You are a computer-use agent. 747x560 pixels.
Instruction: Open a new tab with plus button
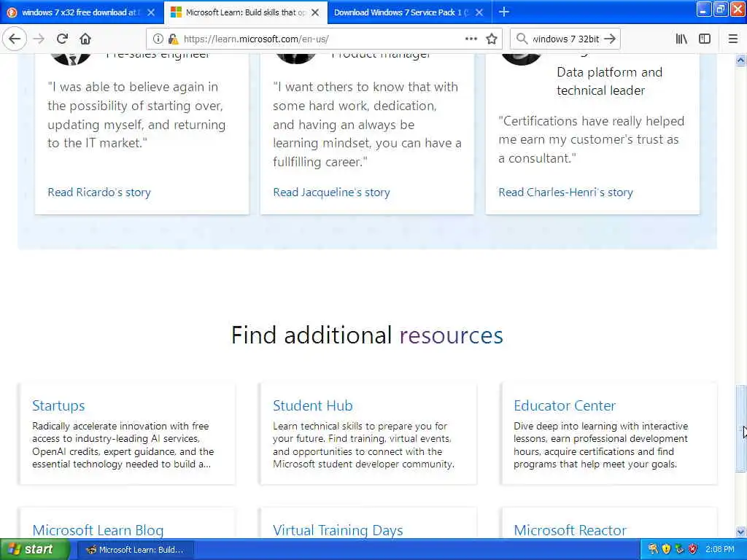tap(503, 12)
